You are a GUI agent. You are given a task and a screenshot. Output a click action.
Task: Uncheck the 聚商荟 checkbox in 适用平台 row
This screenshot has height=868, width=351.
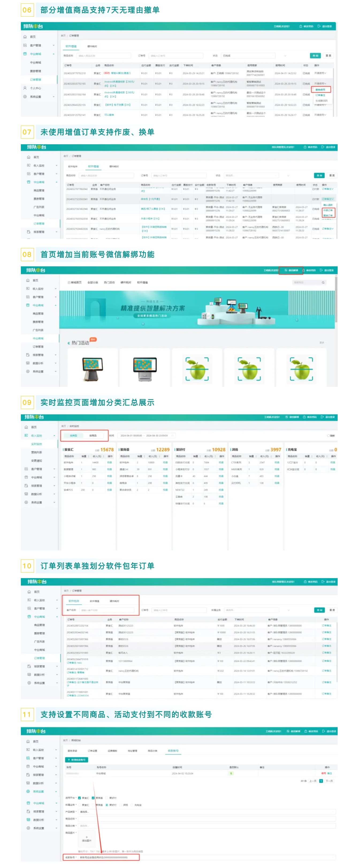point(93,798)
